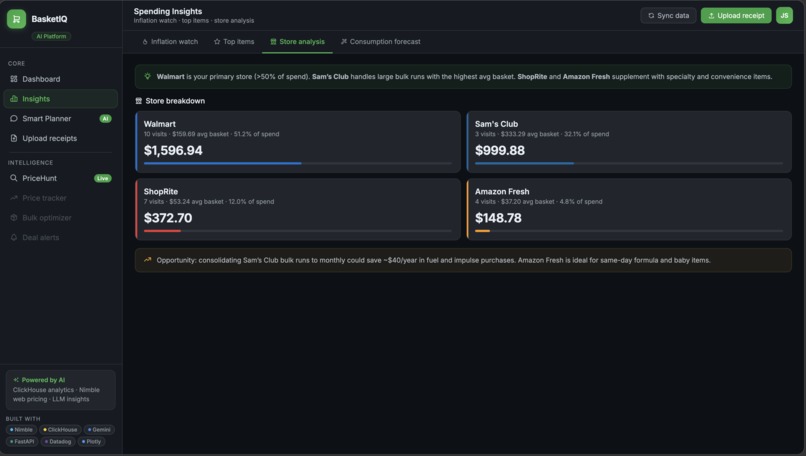Click the Dashboard grid icon
The width and height of the screenshot is (806, 456).
pos(14,79)
